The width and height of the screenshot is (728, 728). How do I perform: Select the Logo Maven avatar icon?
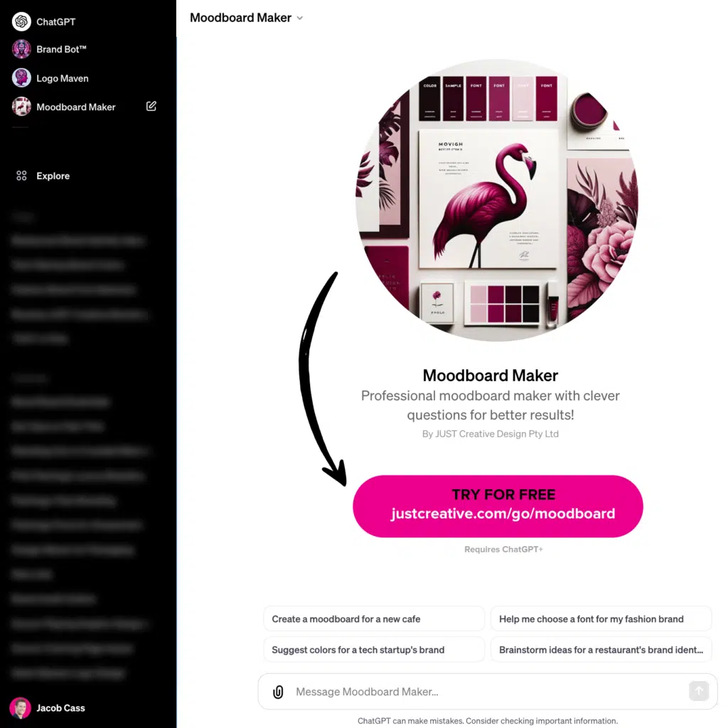[21, 78]
